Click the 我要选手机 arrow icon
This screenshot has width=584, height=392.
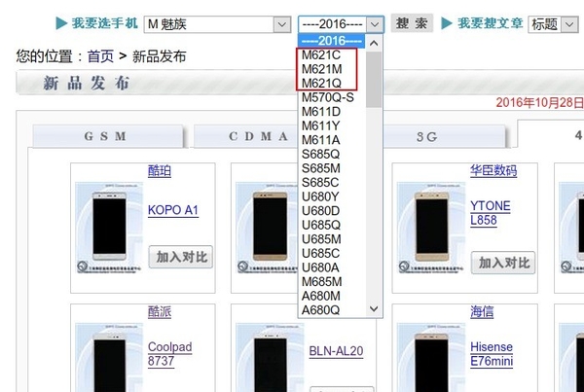coord(61,23)
